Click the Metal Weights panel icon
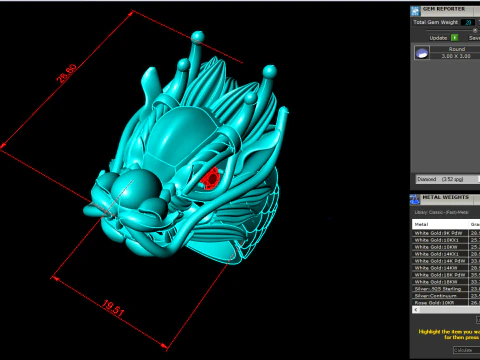This screenshot has width=480, height=360. coord(415,199)
